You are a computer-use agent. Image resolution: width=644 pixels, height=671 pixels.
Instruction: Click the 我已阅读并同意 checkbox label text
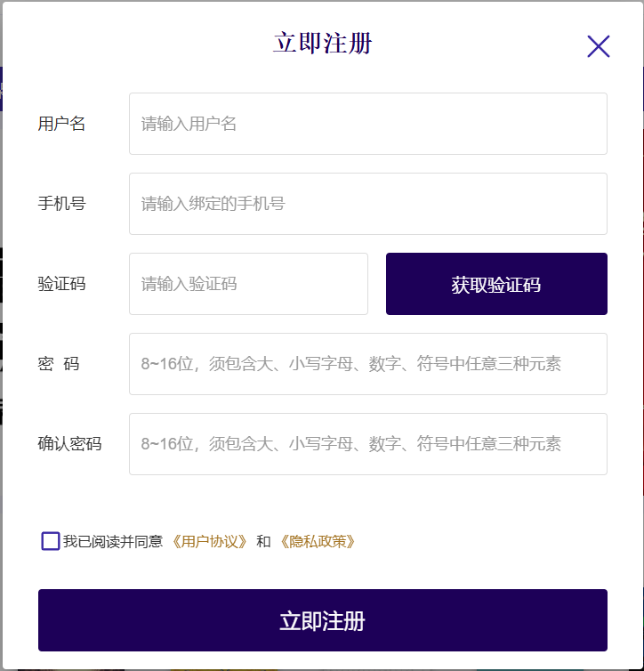click(114, 541)
